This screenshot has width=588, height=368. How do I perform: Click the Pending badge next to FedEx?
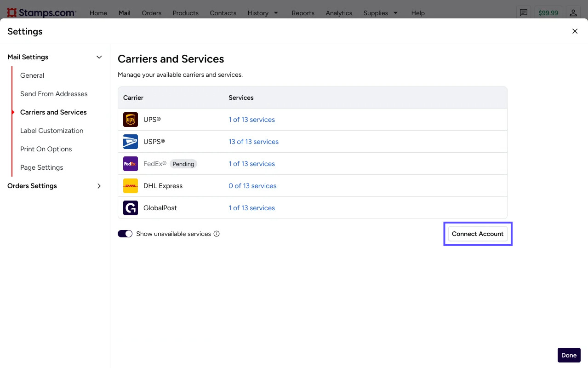tap(183, 164)
